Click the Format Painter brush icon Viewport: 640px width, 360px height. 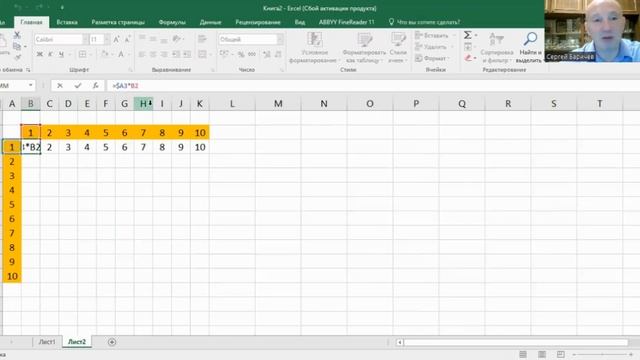click(17, 57)
